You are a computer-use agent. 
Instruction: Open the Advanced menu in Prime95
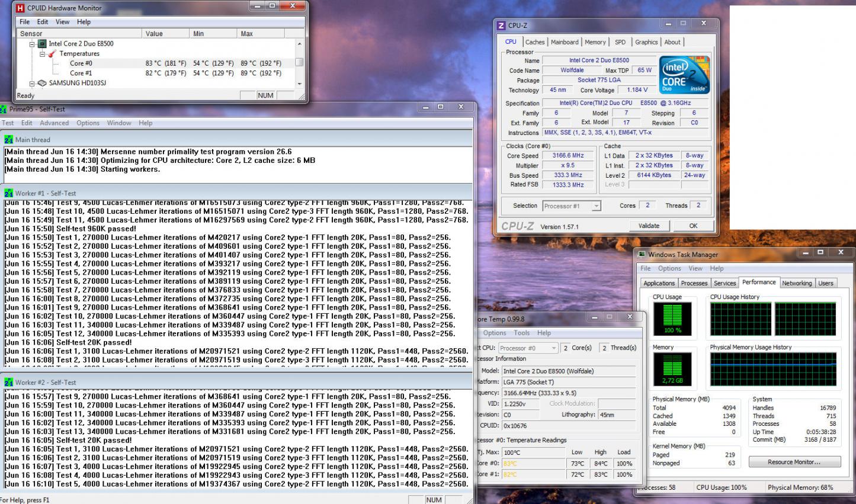click(x=54, y=123)
